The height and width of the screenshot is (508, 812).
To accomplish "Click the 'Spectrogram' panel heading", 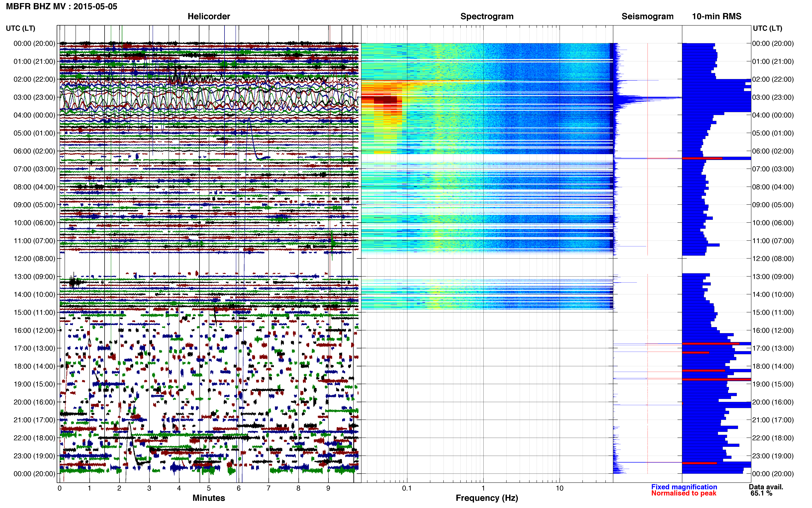I will pos(487,16).
